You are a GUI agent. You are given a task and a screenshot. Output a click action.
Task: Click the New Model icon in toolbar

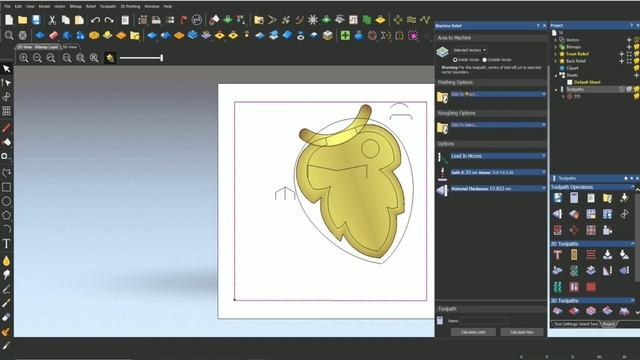(x=9, y=20)
